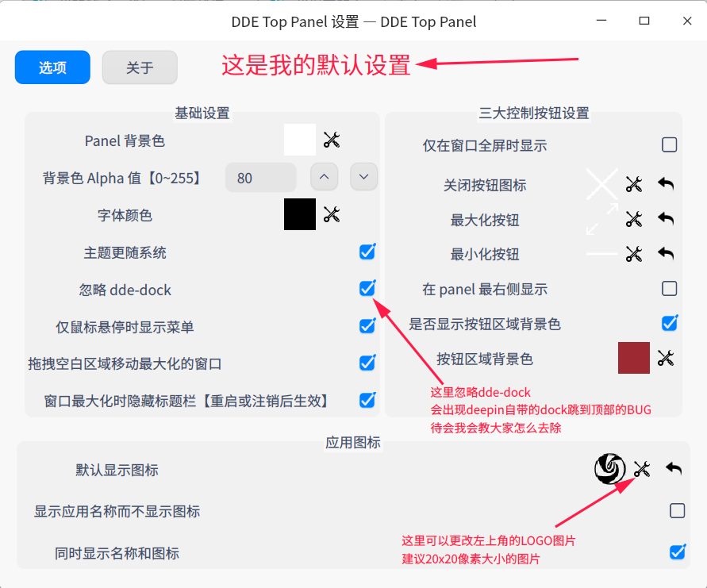The image size is (707, 588).
Task: Reset 关闭按钮图标 with undo arrow
Action: click(666, 183)
